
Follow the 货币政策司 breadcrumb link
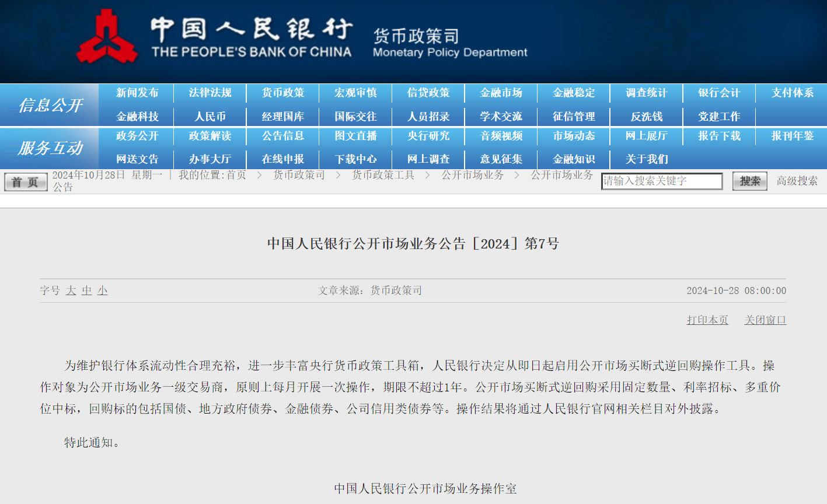(299, 175)
